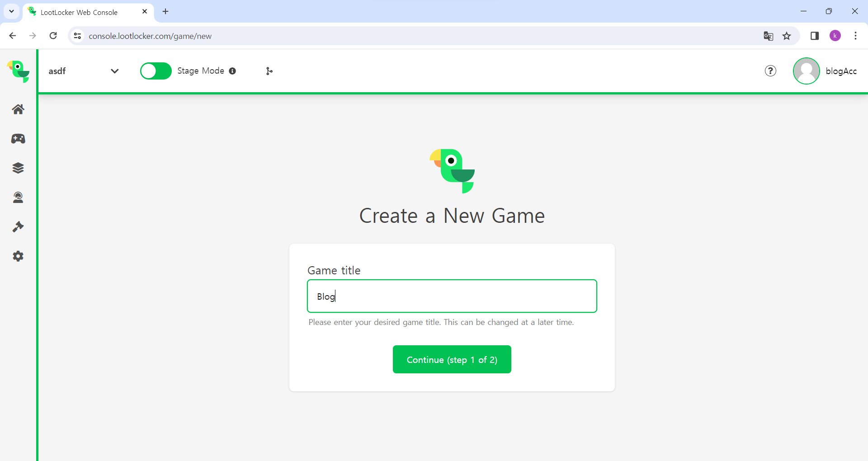Click Continue (step 1 of 2) button

(x=452, y=359)
